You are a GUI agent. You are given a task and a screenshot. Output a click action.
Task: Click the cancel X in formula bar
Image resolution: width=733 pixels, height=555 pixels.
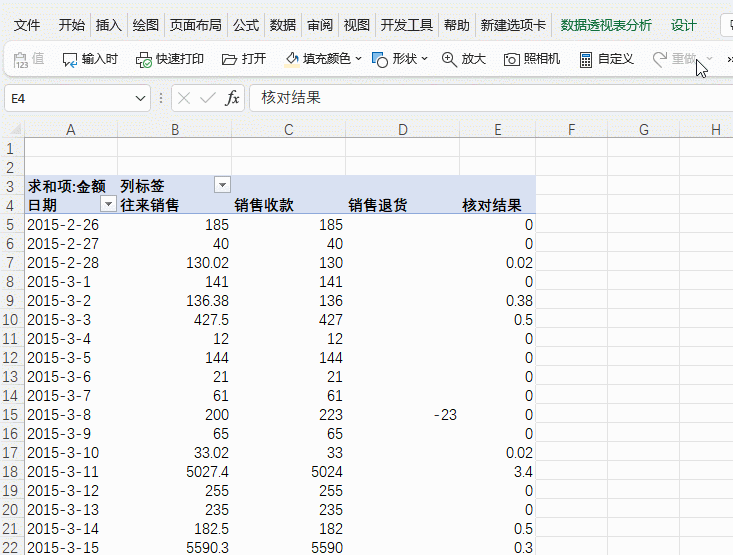tap(184, 98)
